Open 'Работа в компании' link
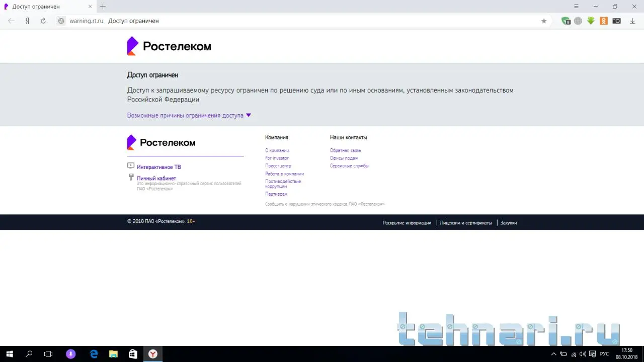644x362 pixels. coord(284,173)
